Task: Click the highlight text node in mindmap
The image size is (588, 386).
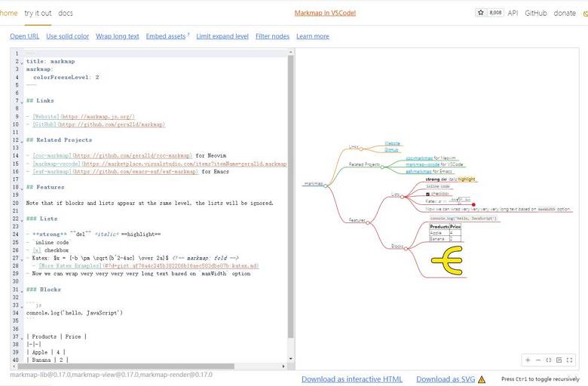Action: pyautogui.click(x=467, y=179)
